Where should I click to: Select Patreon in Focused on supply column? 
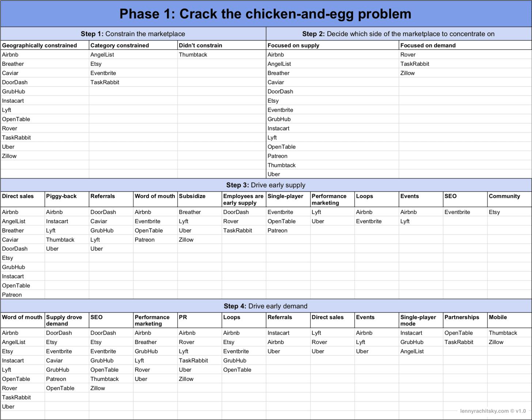pyautogui.click(x=277, y=156)
